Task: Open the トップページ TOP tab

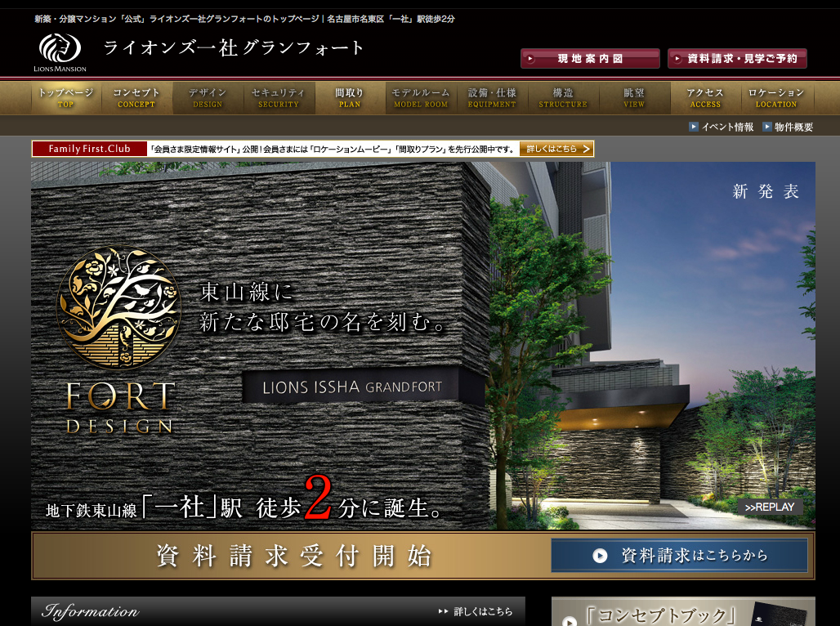Action: pyautogui.click(x=66, y=98)
